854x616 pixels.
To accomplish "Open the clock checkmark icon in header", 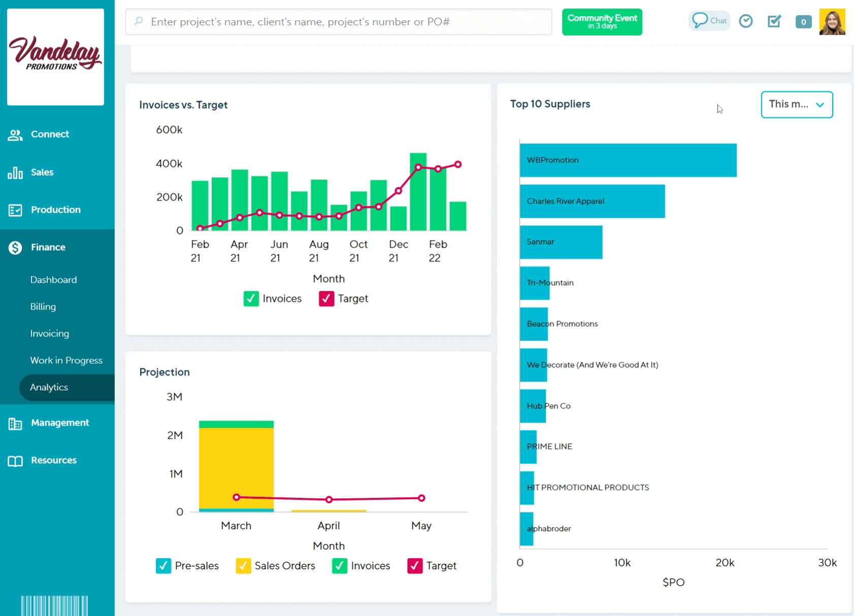I will [x=745, y=21].
